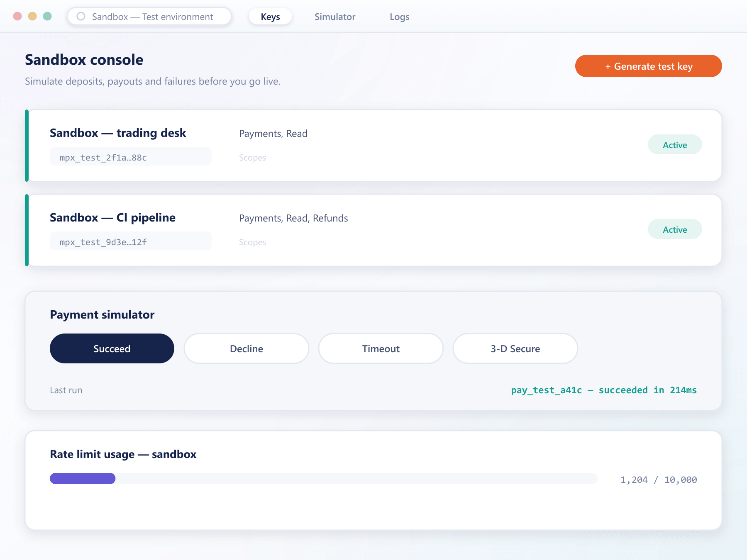Image resolution: width=747 pixels, height=560 pixels.
Task: Select the Timeout simulator option
Action: point(381,348)
